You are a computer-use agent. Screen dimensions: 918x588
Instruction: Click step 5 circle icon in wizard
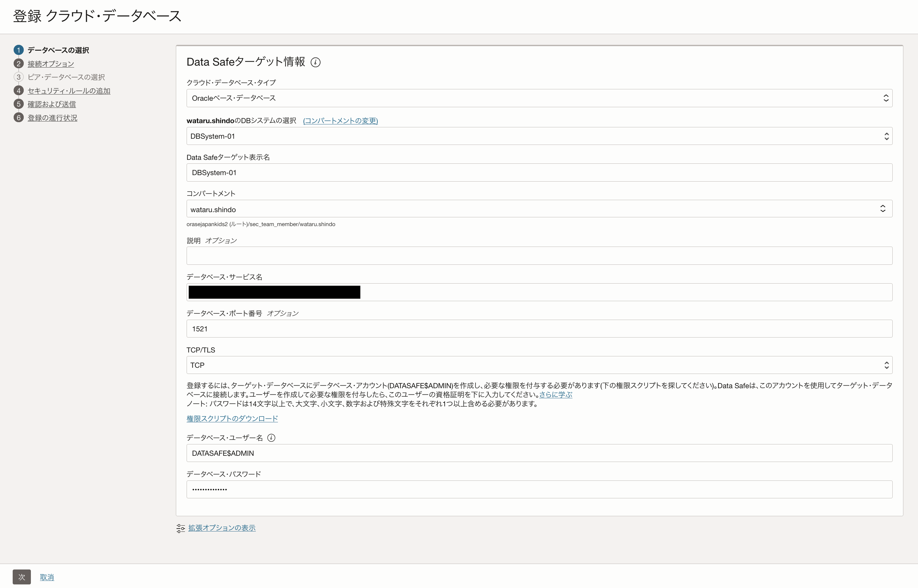18,104
